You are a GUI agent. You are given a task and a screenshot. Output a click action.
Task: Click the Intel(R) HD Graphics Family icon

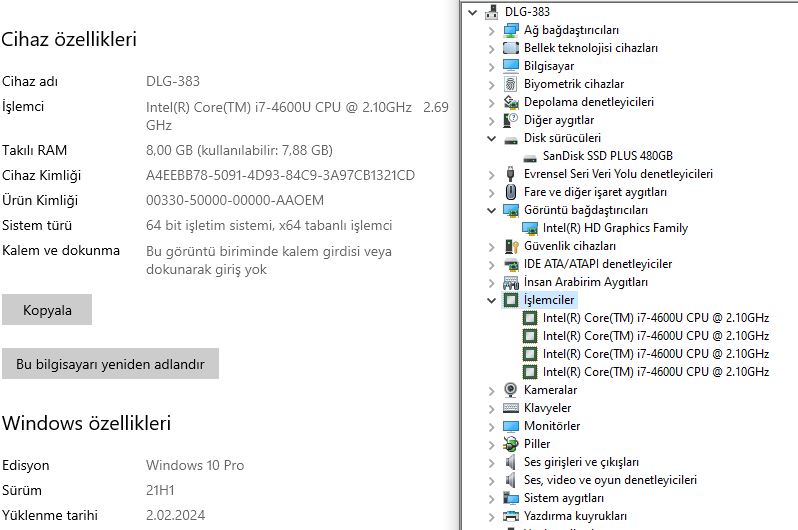point(530,228)
